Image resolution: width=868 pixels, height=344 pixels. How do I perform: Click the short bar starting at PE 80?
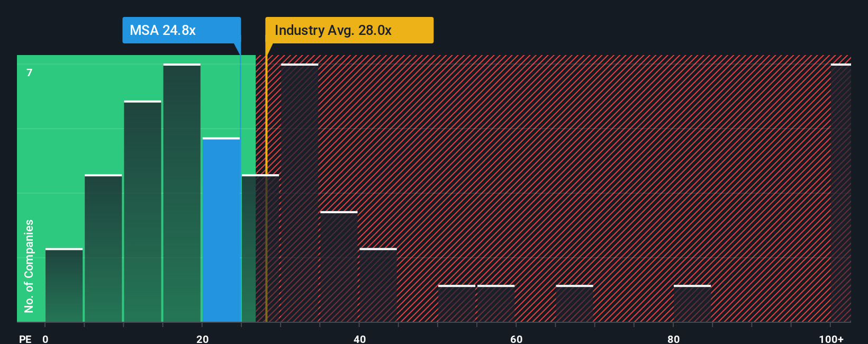(692, 303)
